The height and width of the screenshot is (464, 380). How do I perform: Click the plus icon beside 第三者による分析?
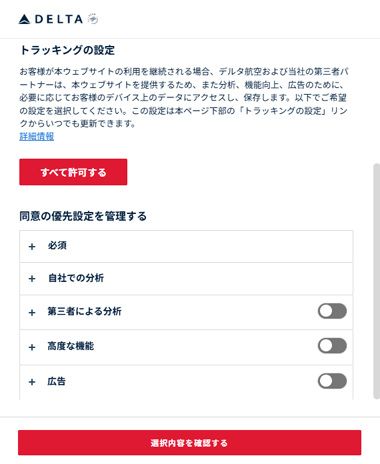[x=32, y=312]
